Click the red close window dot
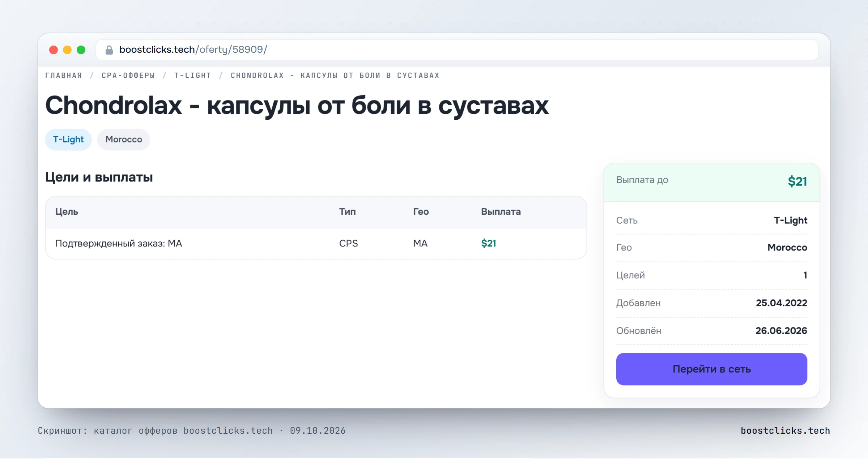The image size is (868, 459). (x=54, y=50)
